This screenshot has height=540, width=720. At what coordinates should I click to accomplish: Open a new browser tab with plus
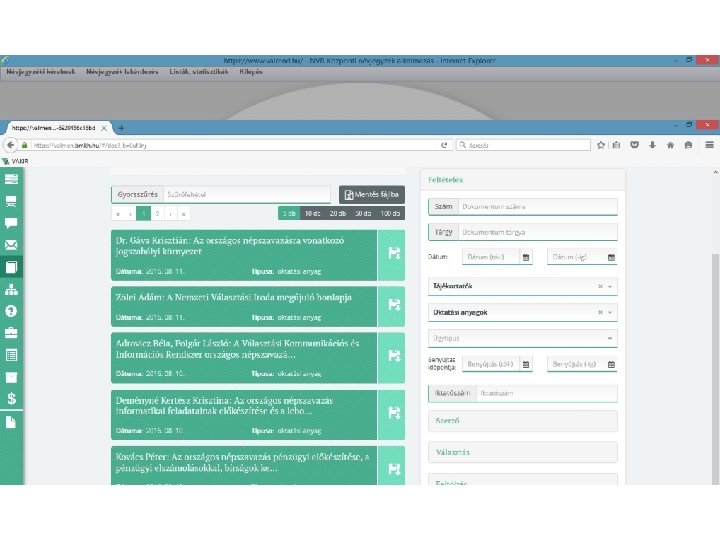[121, 128]
